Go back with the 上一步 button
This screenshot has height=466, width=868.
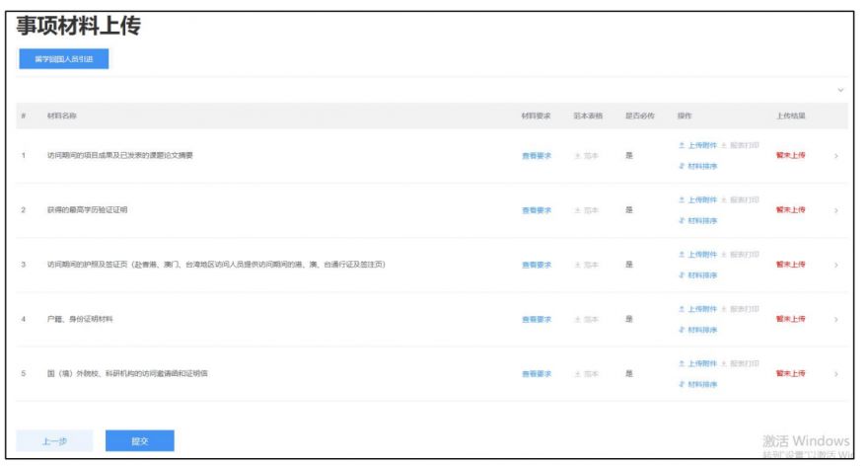54,441
